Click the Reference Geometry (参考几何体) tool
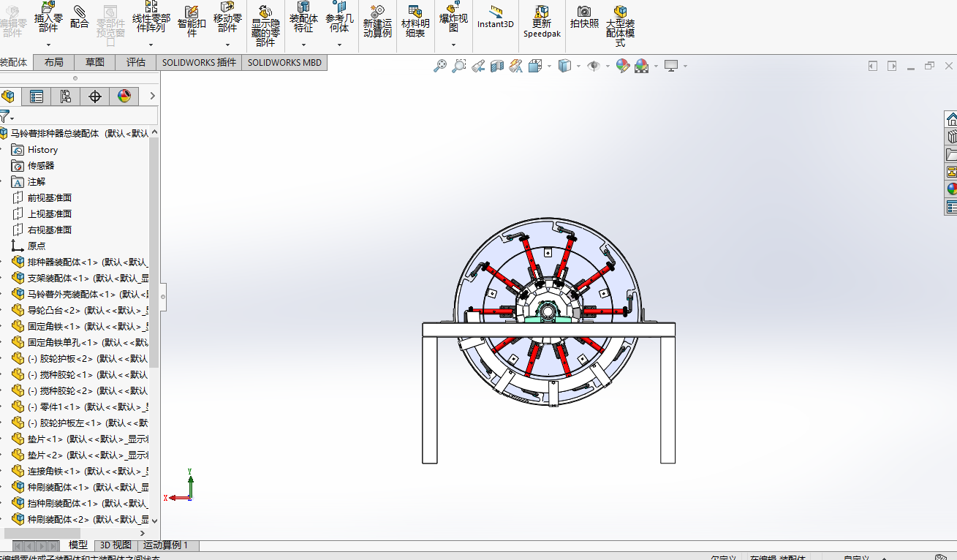Screen dimensions: 957x560 [339, 17]
